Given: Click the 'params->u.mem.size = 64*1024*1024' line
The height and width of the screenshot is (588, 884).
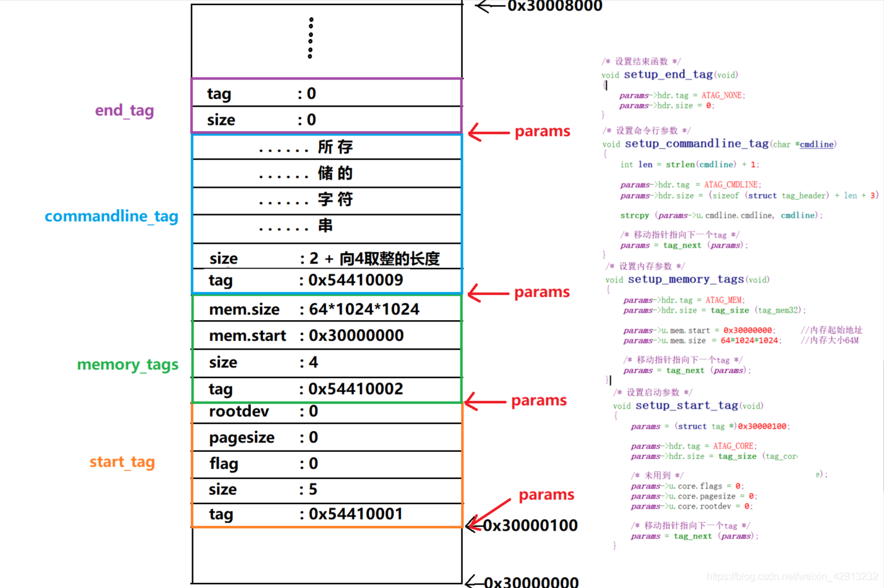Looking at the screenshot, I should [x=702, y=340].
